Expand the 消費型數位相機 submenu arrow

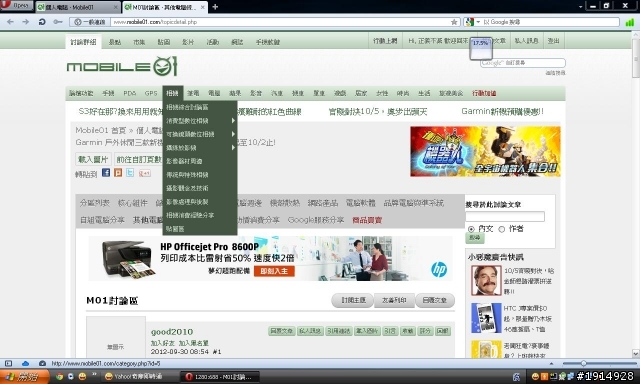[x=233, y=121]
